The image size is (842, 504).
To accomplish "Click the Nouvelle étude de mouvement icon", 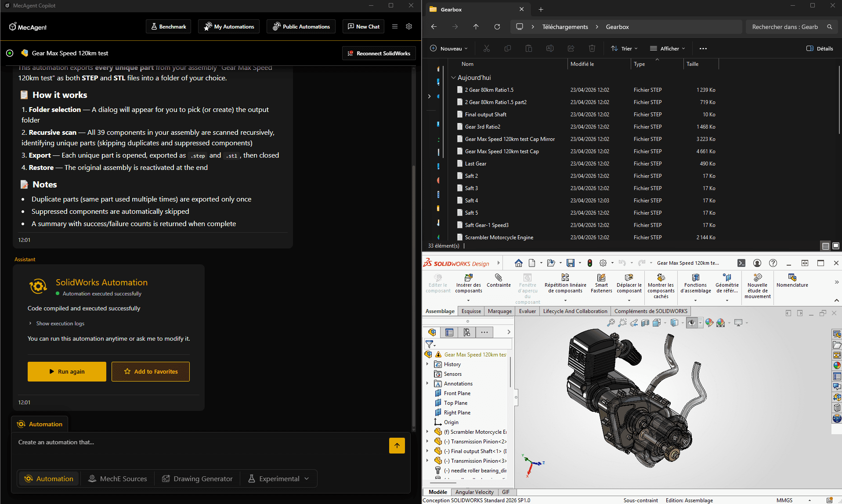I will [x=757, y=278].
